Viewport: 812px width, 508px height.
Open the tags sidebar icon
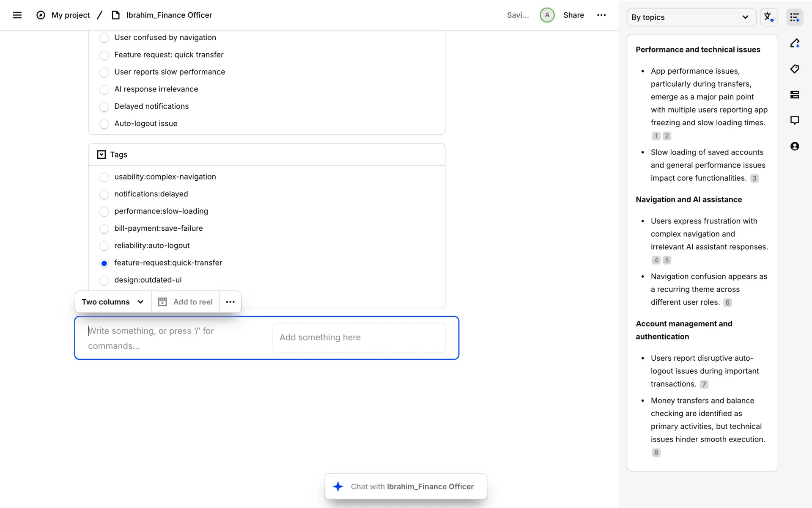[795, 69]
